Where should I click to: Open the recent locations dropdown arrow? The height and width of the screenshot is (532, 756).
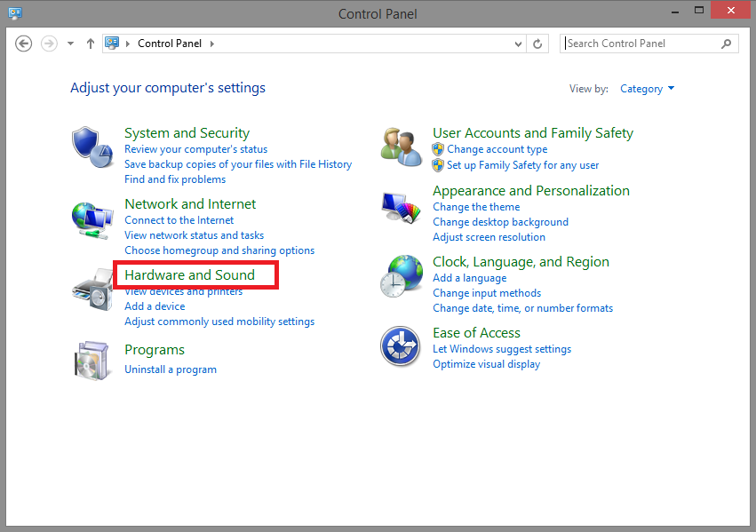(70, 44)
